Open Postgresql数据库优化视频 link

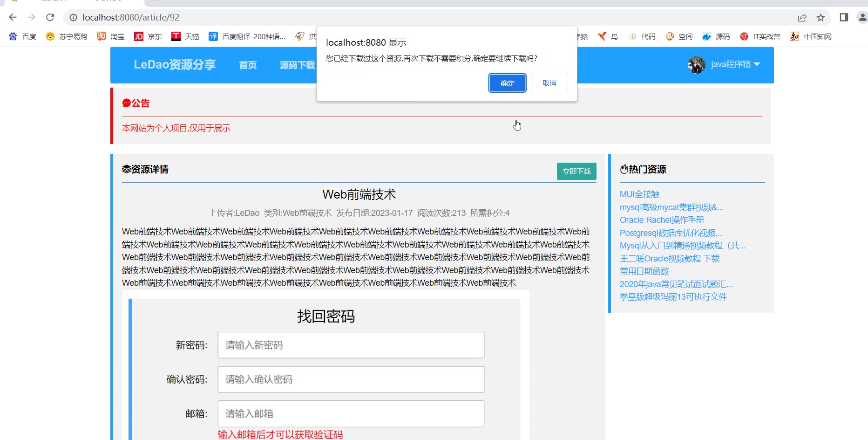click(671, 233)
